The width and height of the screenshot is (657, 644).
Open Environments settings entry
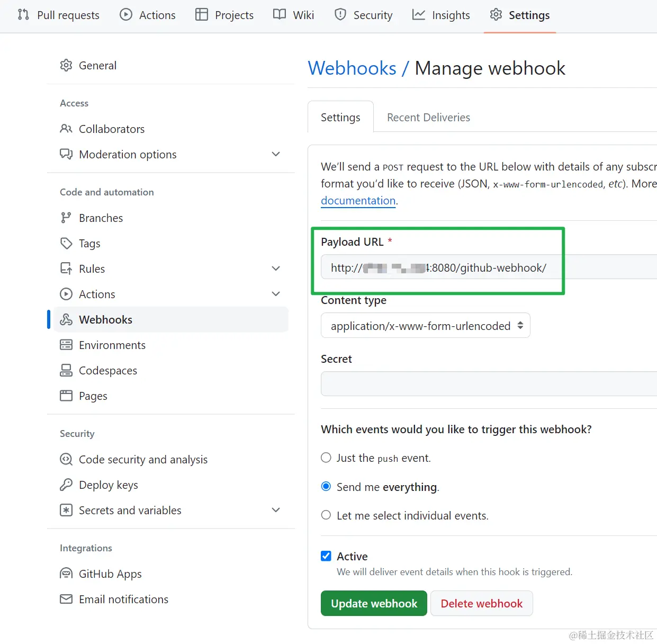click(112, 345)
